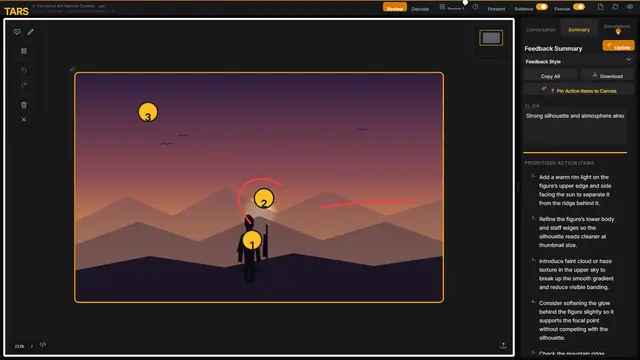Select annotation pin number 3

[148, 112]
